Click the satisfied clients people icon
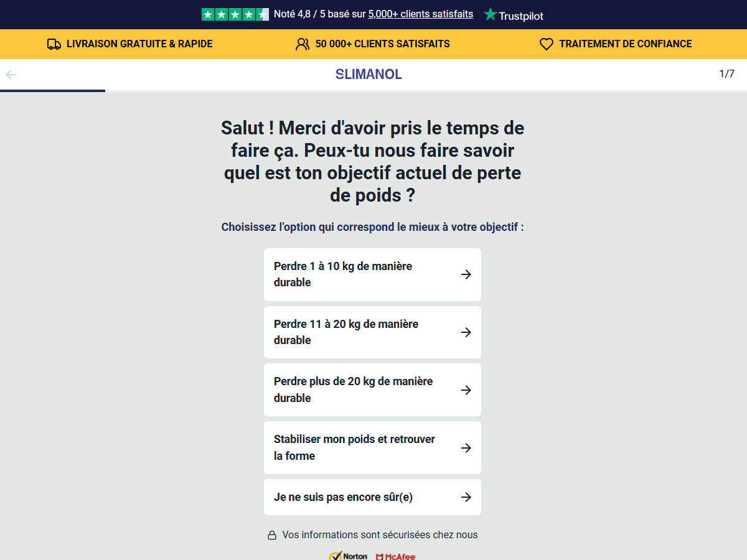 pos(303,44)
